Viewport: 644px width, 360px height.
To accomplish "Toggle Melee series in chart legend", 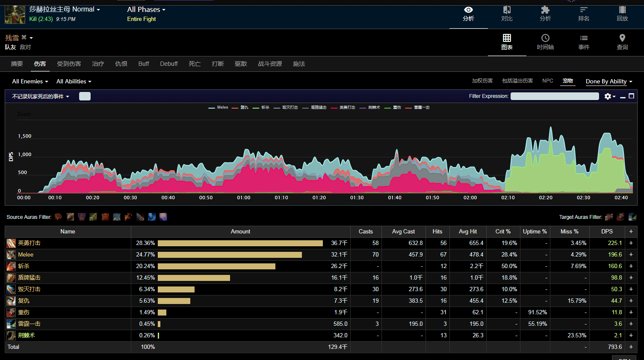I will (219, 108).
